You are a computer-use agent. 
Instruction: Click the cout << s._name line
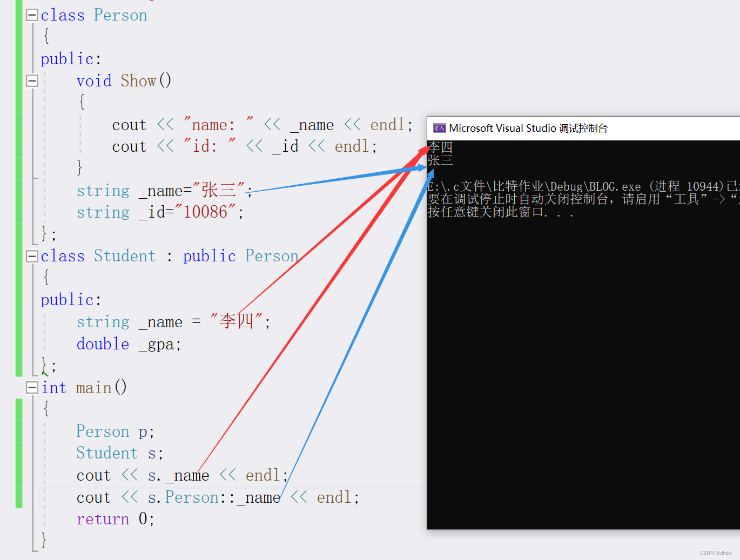(182, 475)
